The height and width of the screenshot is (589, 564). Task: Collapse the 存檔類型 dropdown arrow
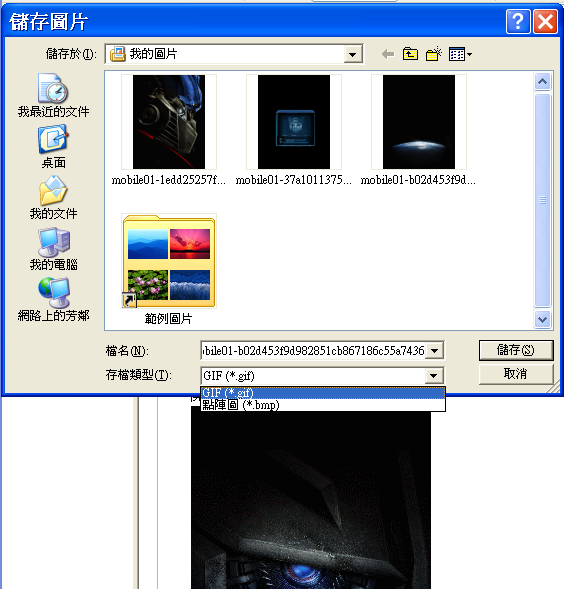pos(433,376)
